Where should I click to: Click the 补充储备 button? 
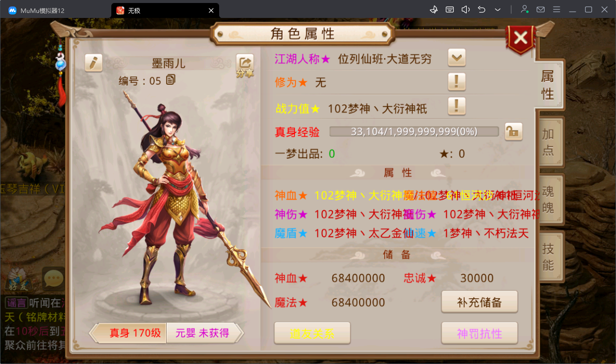479,302
